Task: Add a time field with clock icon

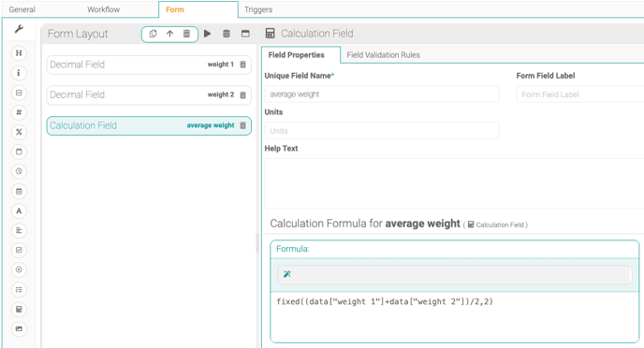Action: click(x=19, y=171)
